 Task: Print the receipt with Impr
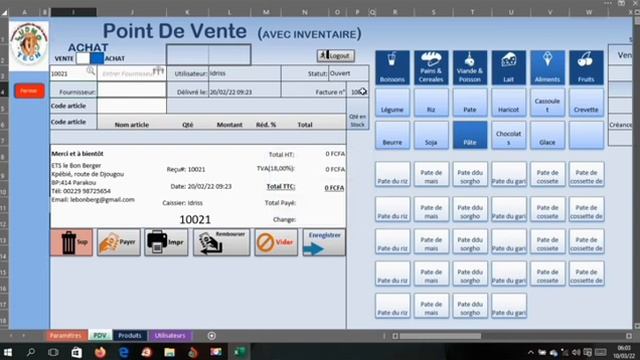pos(166,242)
